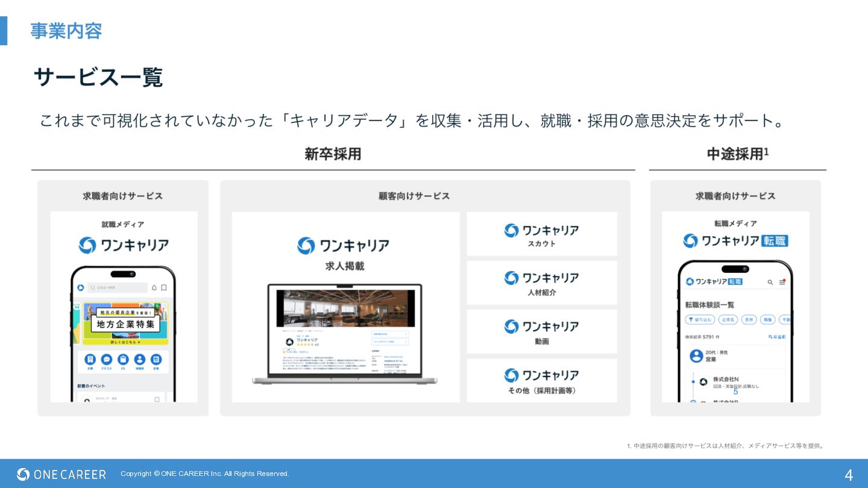Click the small logo beside the left phone's search bar
Viewport: 868px width, 488px height.
coord(80,288)
